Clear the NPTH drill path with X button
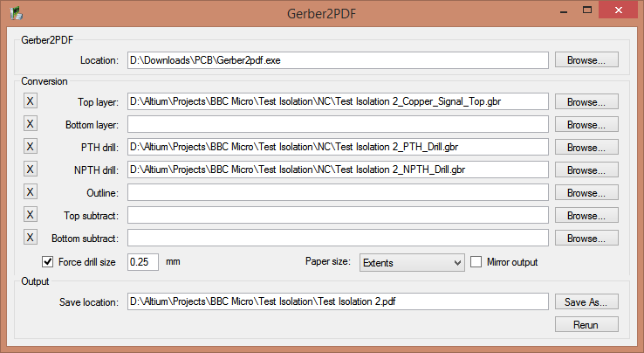Image resolution: width=644 pixels, height=353 pixels. tap(30, 169)
